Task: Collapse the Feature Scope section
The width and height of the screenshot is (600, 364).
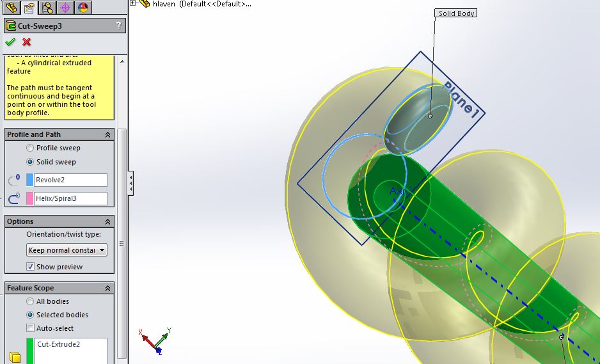Action: click(107, 288)
